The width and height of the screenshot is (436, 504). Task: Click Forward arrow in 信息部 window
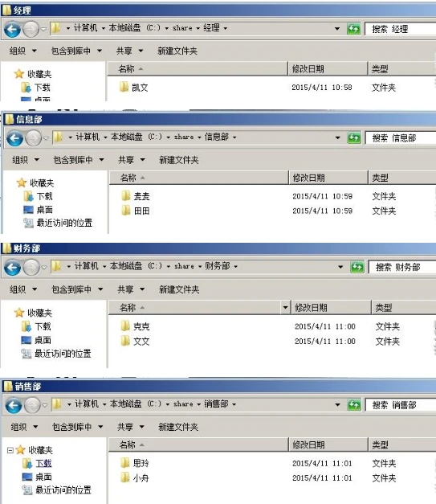34,138
